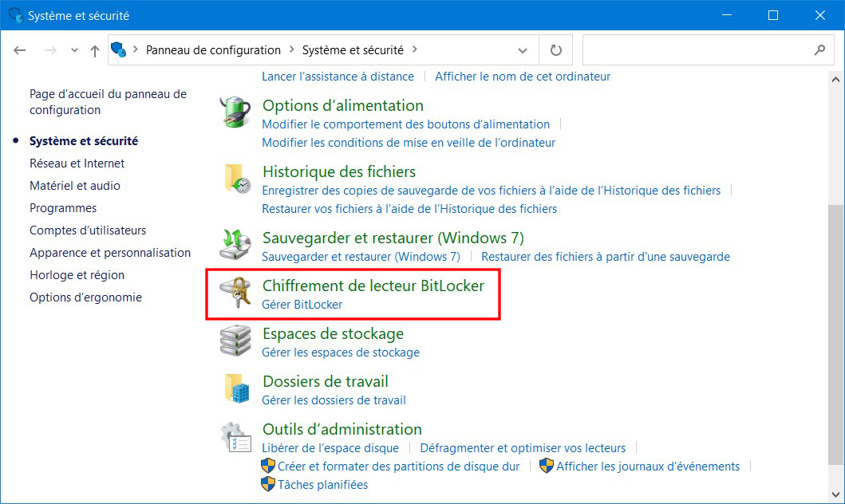Click the forward arrow navigation button

click(x=50, y=50)
